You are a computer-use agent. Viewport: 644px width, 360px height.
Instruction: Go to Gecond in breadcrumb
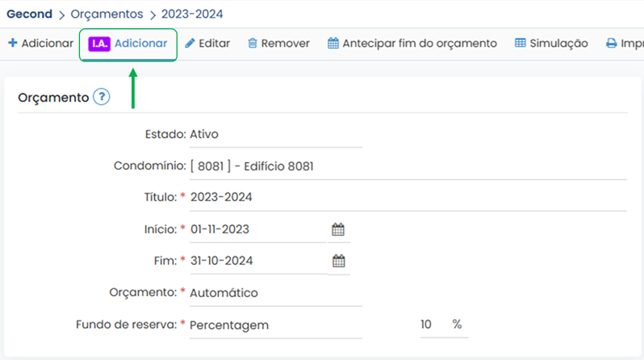coord(29,14)
